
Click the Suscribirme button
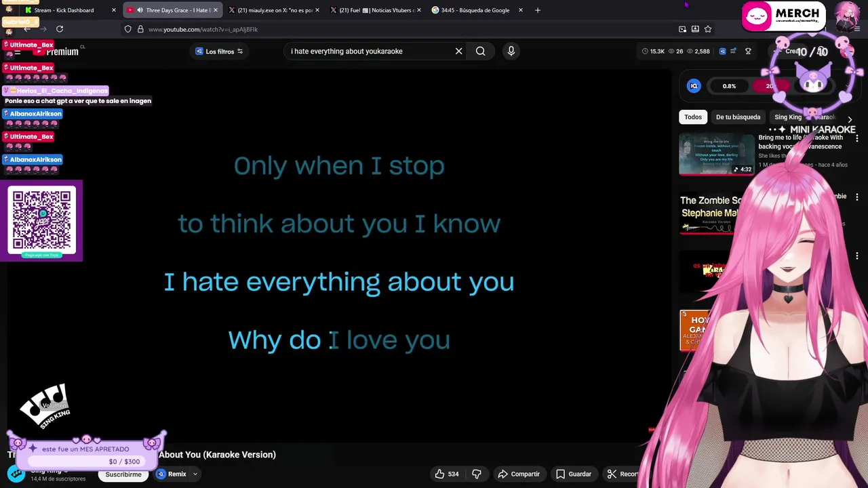coord(123,474)
